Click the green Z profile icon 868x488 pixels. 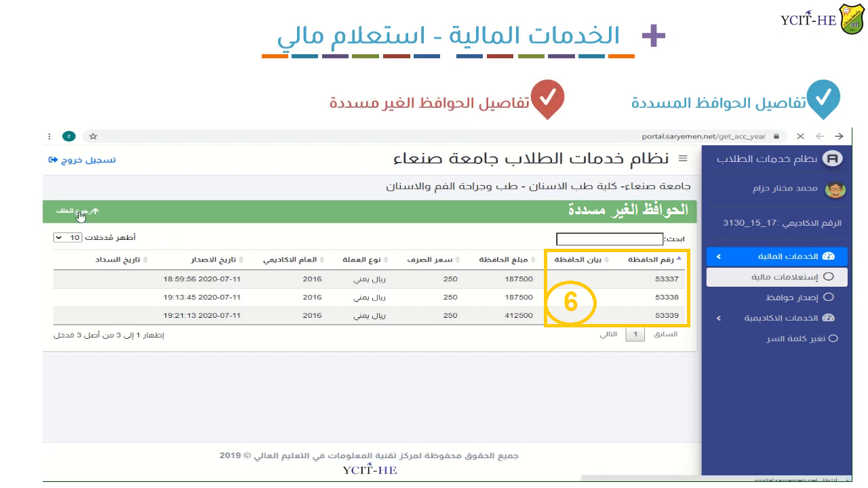click(68, 136)
